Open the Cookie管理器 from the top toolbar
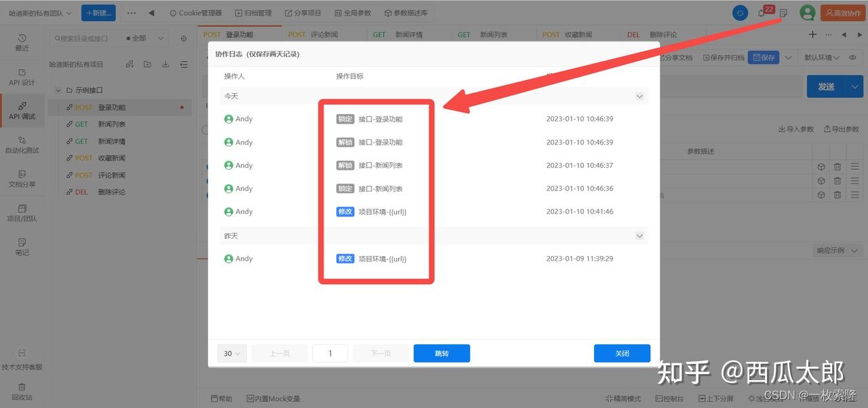The image size is (868, 408). click(x=197, y=12)
